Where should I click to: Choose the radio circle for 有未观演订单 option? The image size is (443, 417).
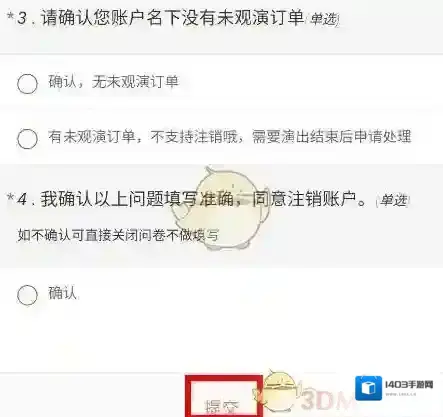coord(27,139)
